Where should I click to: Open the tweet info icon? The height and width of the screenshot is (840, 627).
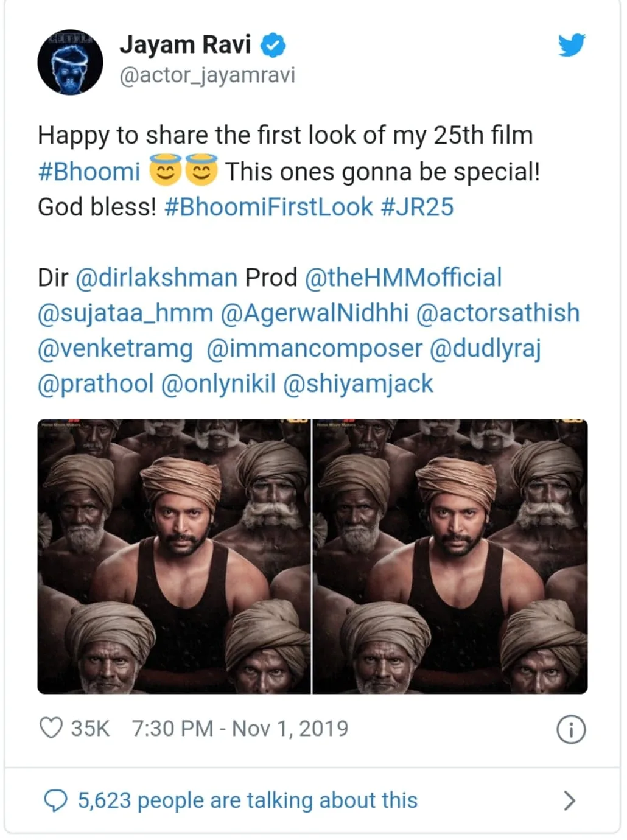570,729
